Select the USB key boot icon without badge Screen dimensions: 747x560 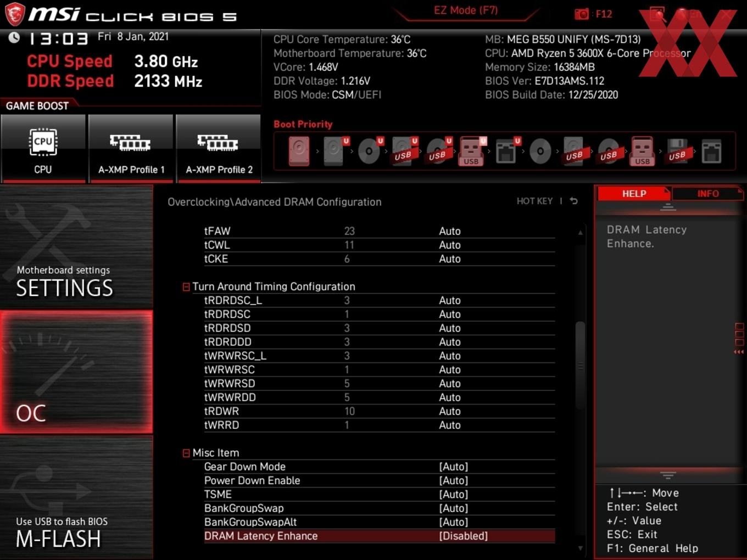642,151
